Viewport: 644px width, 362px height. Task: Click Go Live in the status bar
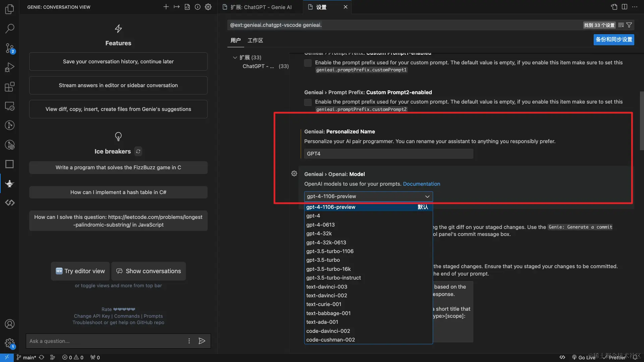(x=584, y=358)
